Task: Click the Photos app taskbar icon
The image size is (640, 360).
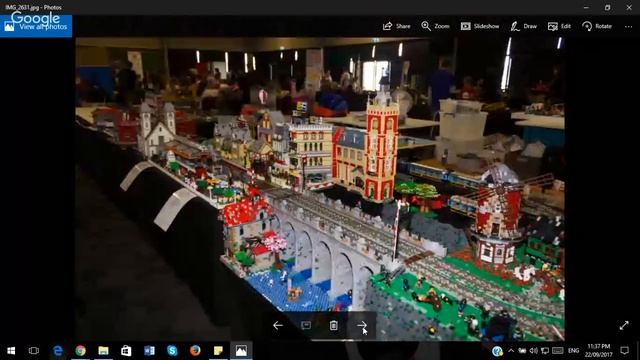Action: [x=241, y=350]
